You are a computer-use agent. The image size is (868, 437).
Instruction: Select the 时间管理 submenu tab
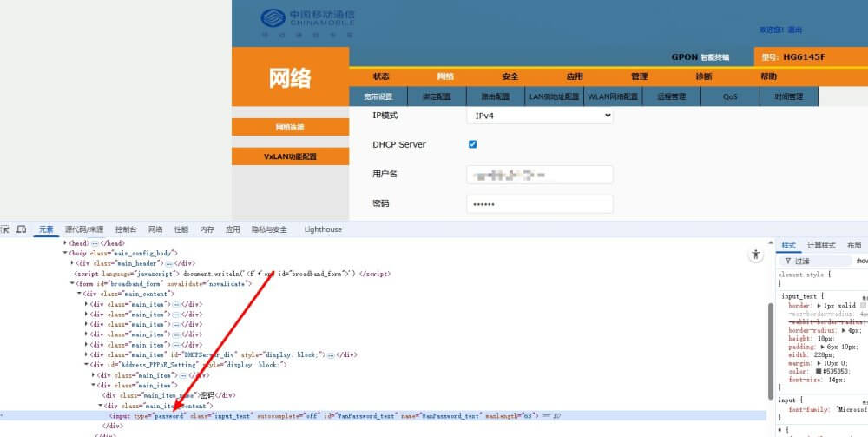(789, 96)
